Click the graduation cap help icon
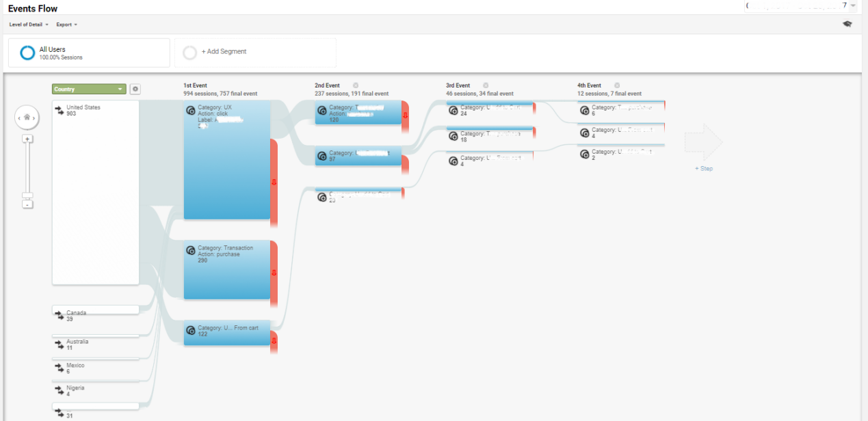 [847, 24]
